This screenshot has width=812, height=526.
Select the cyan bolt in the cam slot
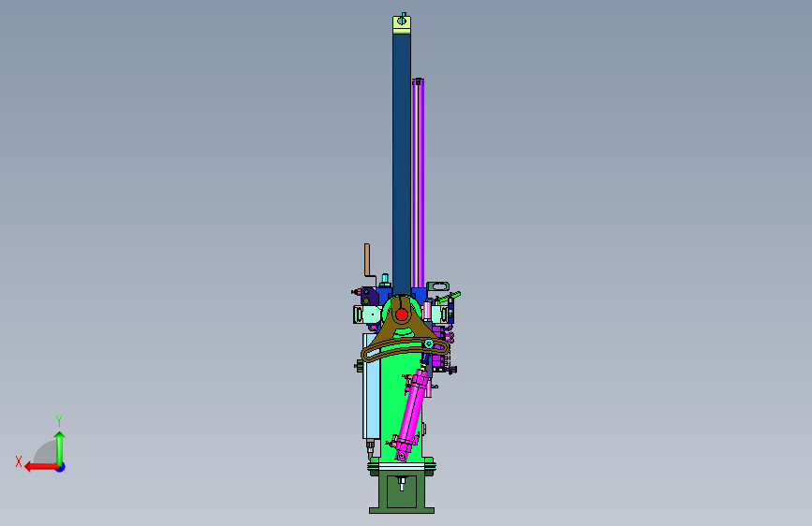[429, 343]
